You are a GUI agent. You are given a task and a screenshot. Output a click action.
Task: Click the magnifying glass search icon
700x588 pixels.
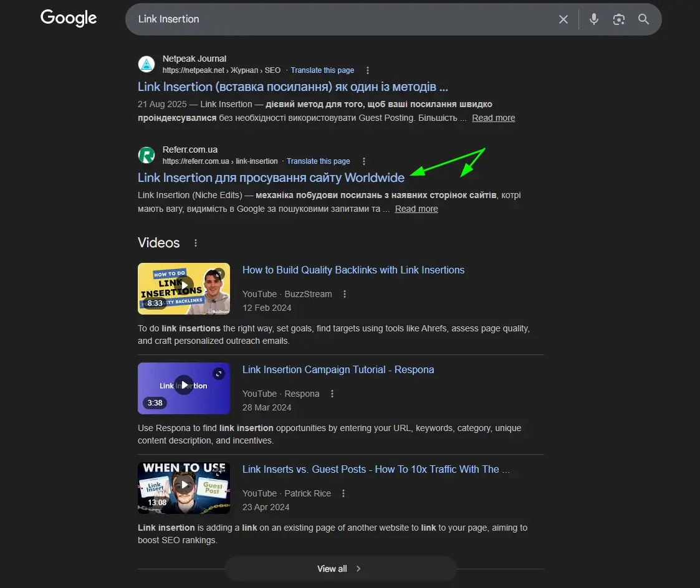[644, 19]
